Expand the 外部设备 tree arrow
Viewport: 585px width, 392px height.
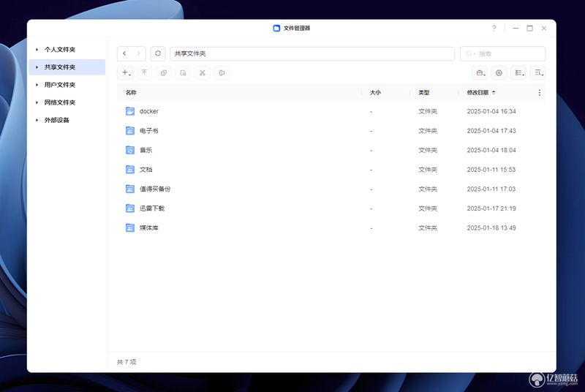coord(37,120)
